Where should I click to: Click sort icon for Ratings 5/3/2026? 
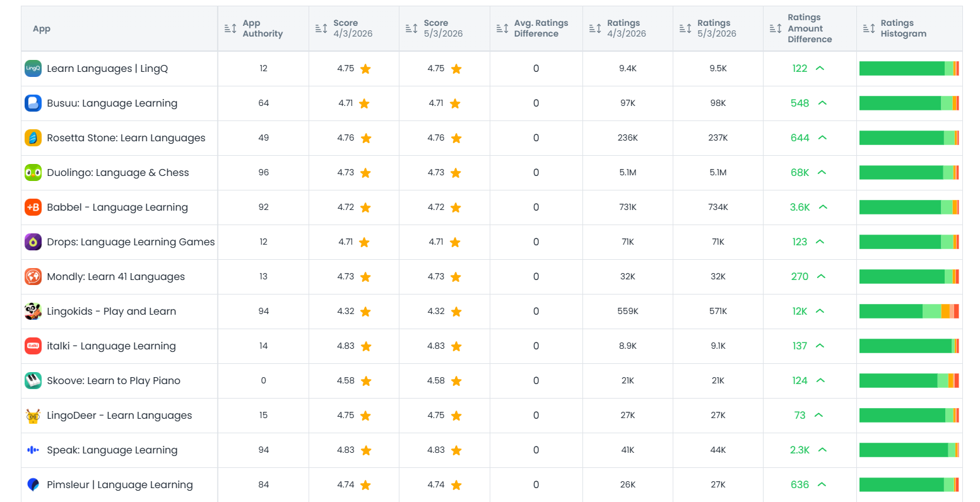pyautogui.click(x=685, y=28)
